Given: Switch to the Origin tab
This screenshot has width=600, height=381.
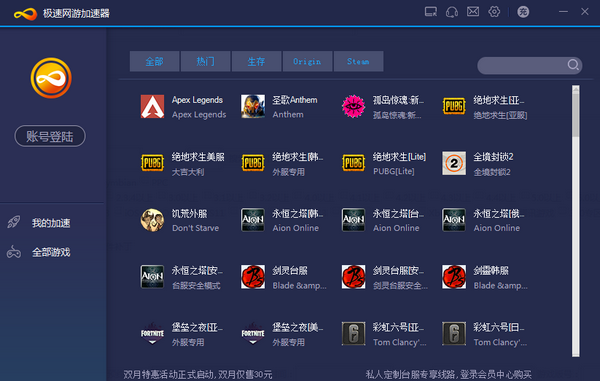Looking at the screenshot, I should coord(307,61).
